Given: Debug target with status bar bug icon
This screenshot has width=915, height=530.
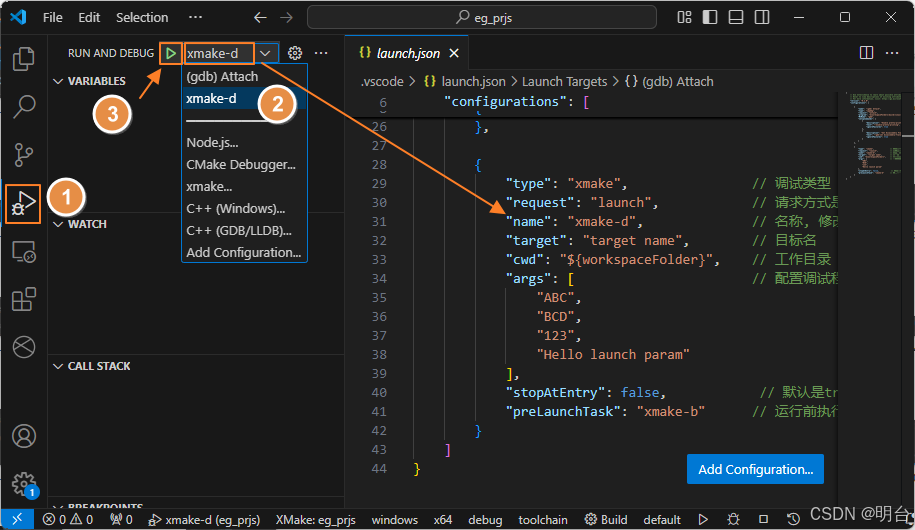Looking at the screenshot, I should (734, 519).
